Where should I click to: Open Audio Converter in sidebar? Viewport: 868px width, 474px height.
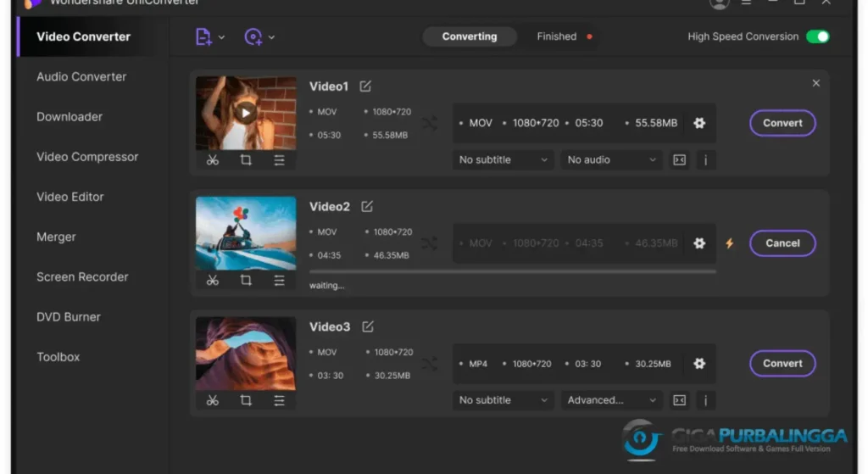click(81, 77)
